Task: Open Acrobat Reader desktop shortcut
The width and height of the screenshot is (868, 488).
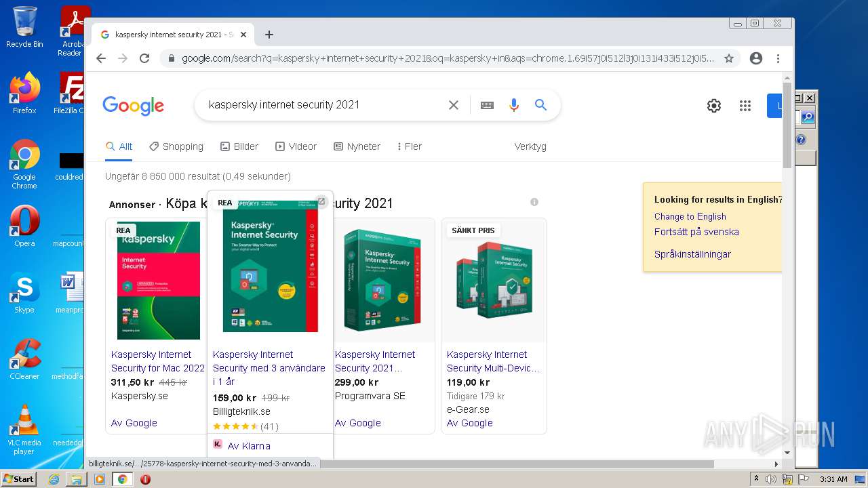Action: (72, 31)
